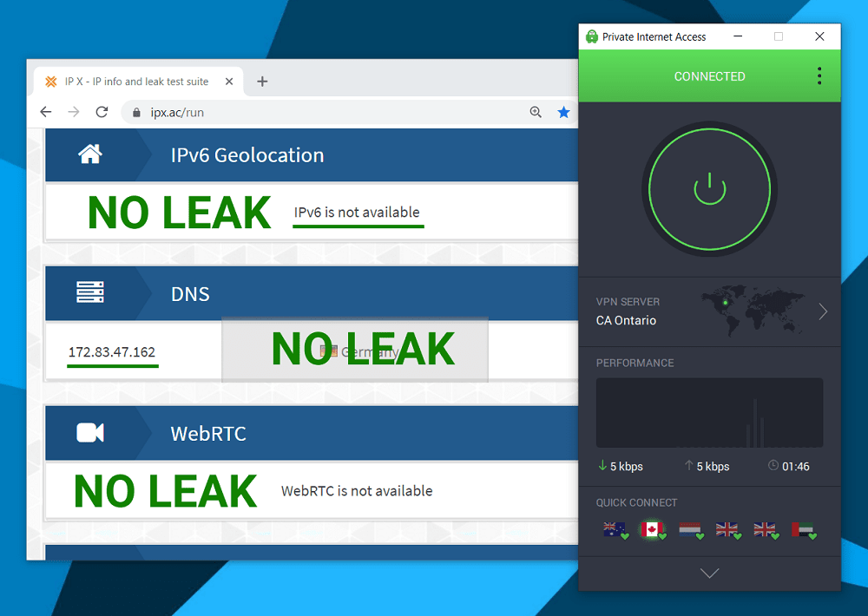The image size is (868, 616).
Task: Click the upload arrow speed indicator
Action: [688, 465]
